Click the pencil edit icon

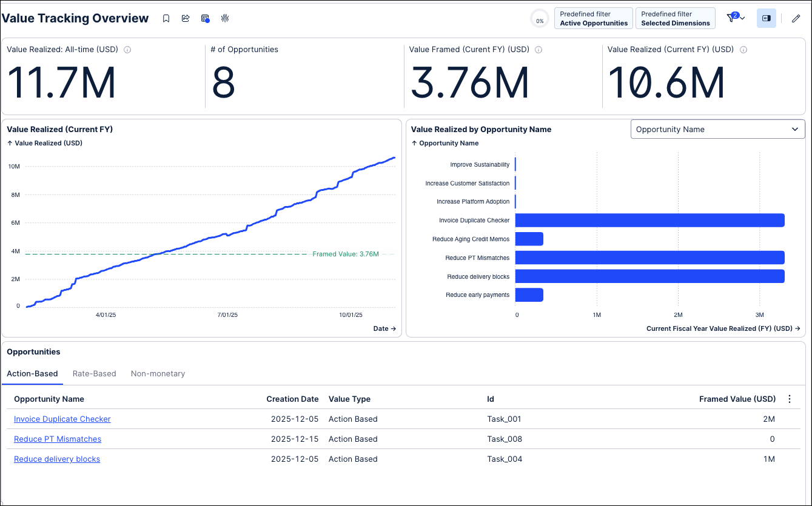click(x=796, y=19)
